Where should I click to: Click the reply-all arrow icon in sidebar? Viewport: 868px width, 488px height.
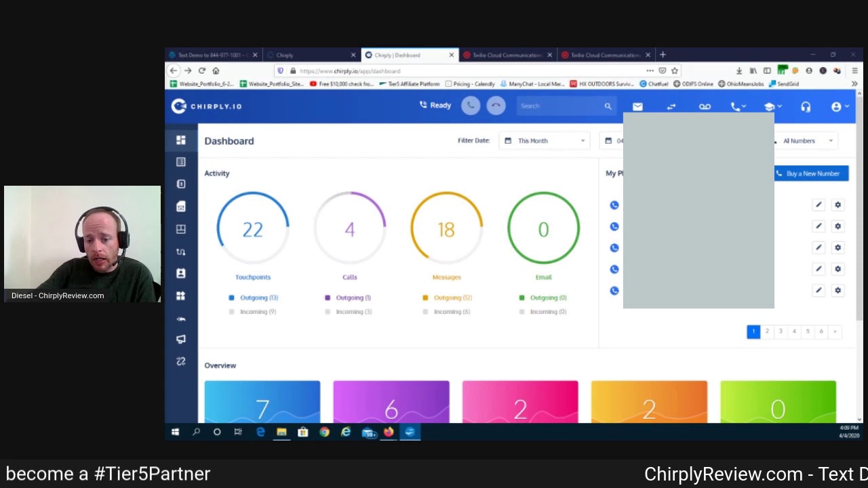pyautogui.click(x=180, y=319)
